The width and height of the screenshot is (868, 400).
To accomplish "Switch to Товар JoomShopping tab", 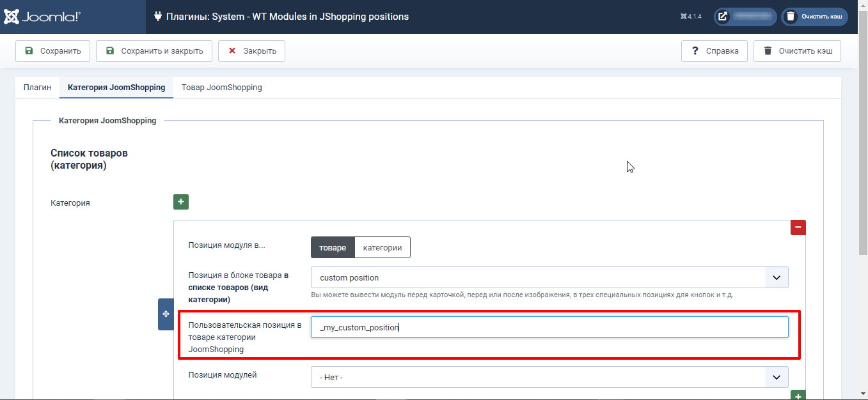I will pyautogui.click(x=222, y=88).
